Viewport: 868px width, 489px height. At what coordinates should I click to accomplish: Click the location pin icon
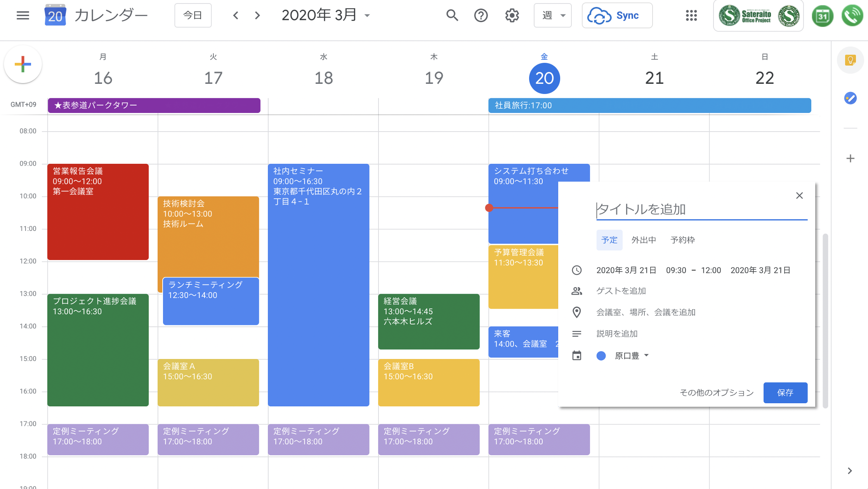577,312
